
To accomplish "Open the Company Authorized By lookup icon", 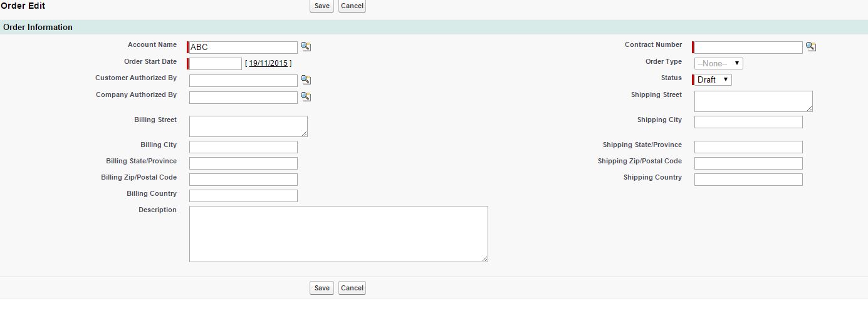I will (306, 96).
